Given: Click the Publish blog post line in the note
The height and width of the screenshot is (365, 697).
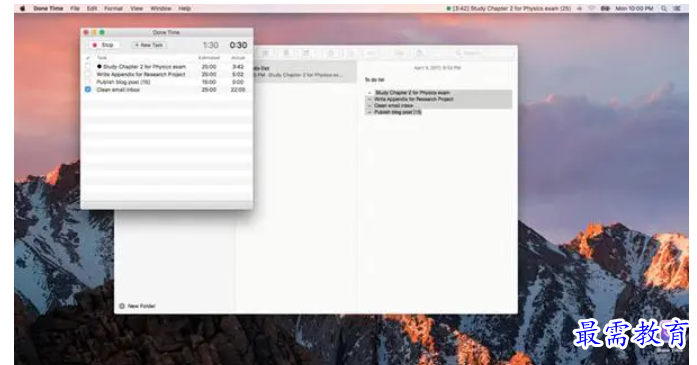Looking at the screenshot, I should coord(397,112).
